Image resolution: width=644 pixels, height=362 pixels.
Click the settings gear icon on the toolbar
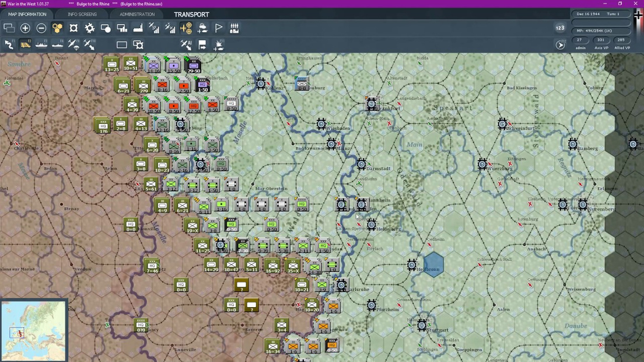coord(90,28)
